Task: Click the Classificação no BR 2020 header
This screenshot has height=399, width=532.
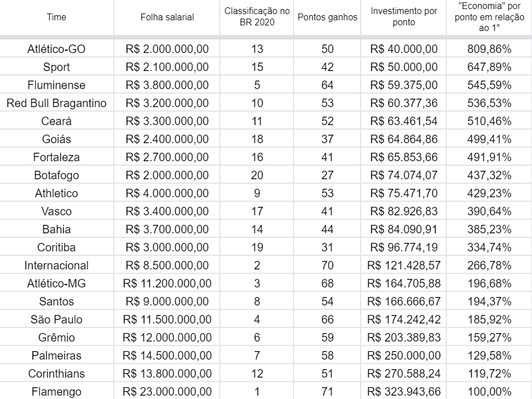Action: tap(257, 17)
